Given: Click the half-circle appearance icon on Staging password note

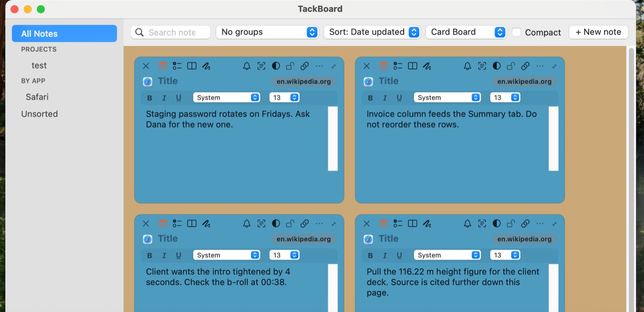Looking at the screenshot, I should tap(276, 66).
